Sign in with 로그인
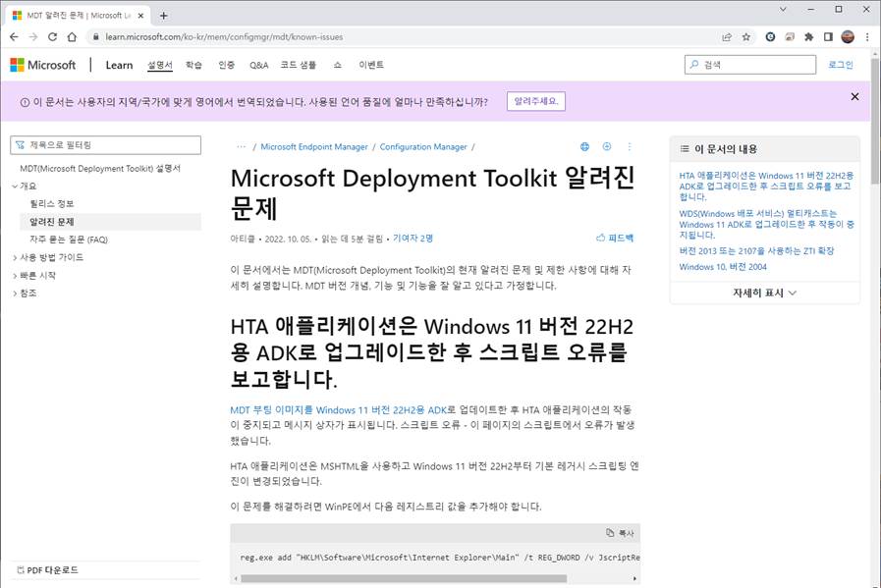 point(841,65)
